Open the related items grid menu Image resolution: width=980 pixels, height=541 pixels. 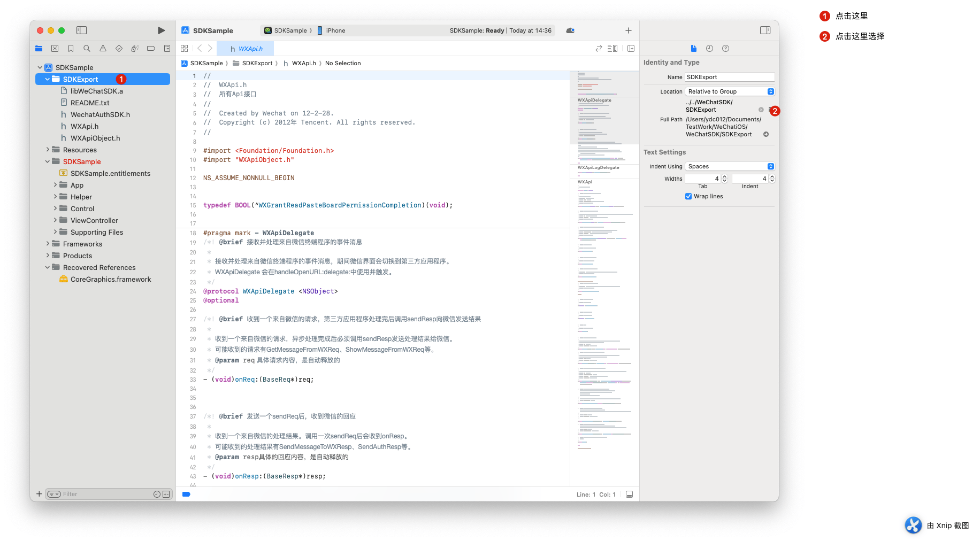click(x=184, y=49)
